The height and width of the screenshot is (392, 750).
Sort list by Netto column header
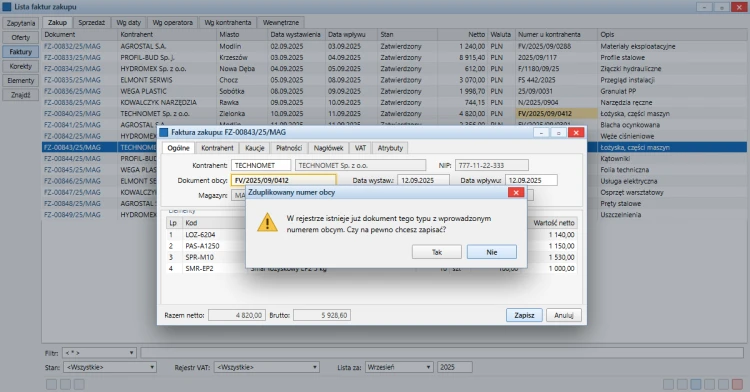tap(463, 34)
